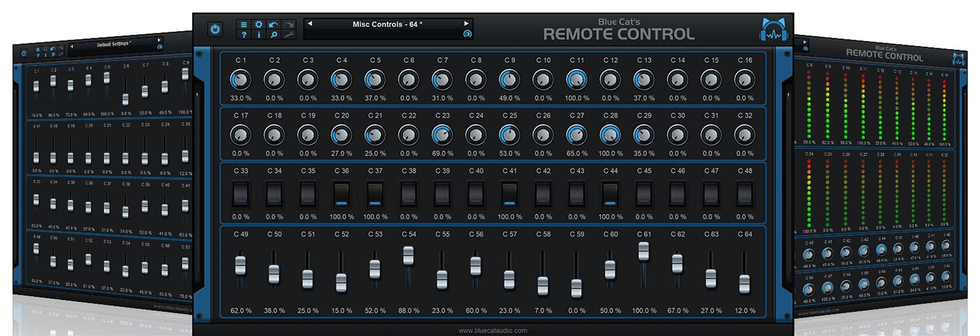This screenshot has width=980, height=336.
Task: Click the cat logo in the right background window
Action: (958, 59)
